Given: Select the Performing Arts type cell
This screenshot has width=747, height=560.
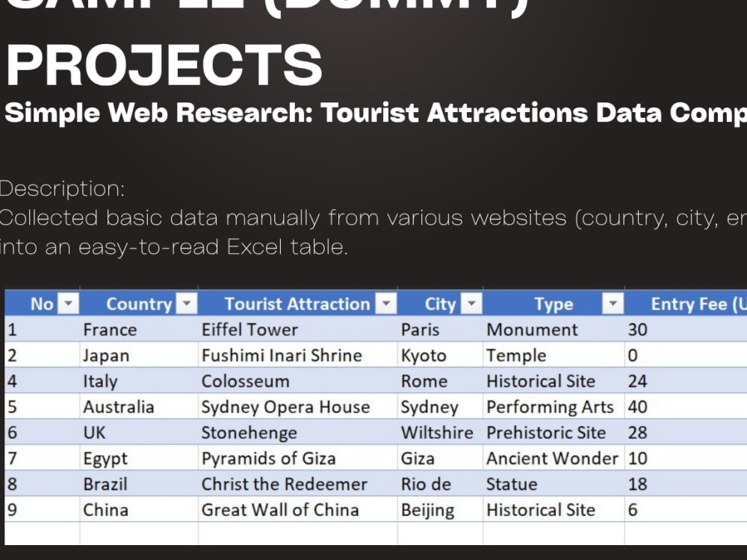Looking at the screenshot, I should point(554,407).
